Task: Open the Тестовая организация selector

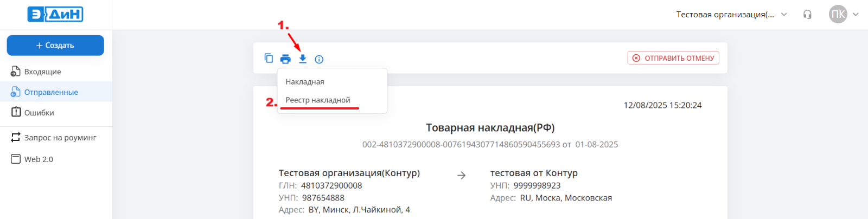Action: [725, 15]
